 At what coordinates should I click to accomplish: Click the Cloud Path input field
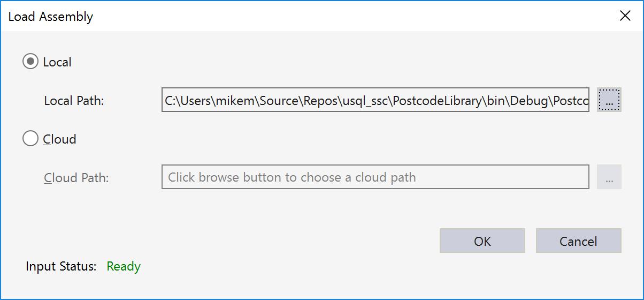374,177
